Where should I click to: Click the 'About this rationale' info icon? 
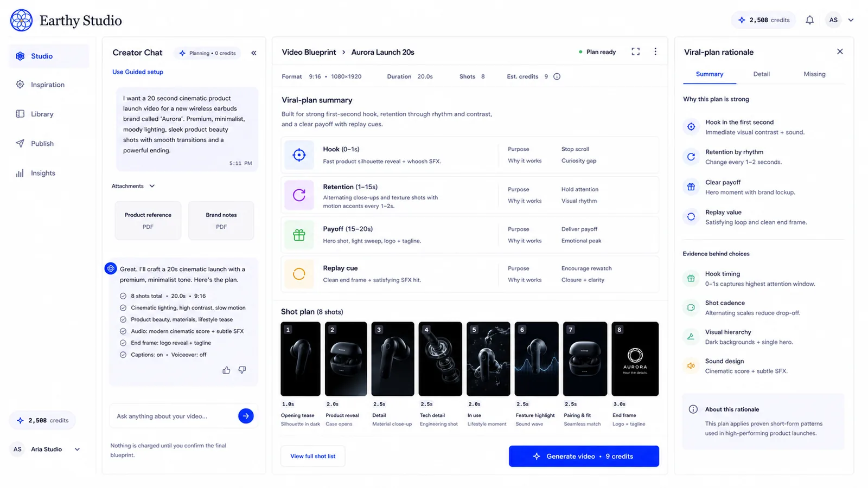coord(693,409)
